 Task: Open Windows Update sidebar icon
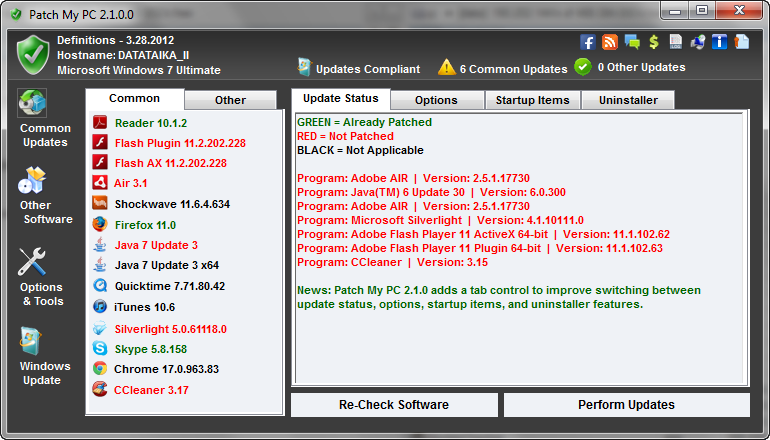click(31, 341)
